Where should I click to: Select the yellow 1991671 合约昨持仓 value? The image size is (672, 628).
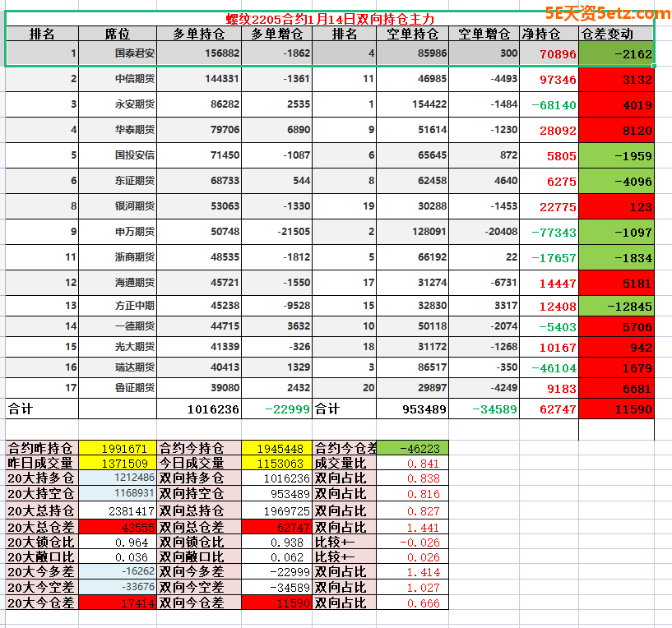(x=124, y=449)
